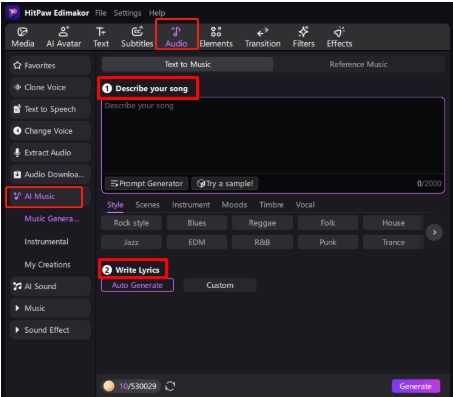Open Favorites in the sidebar
Screen dimensions: 453x397
(50, 65)
